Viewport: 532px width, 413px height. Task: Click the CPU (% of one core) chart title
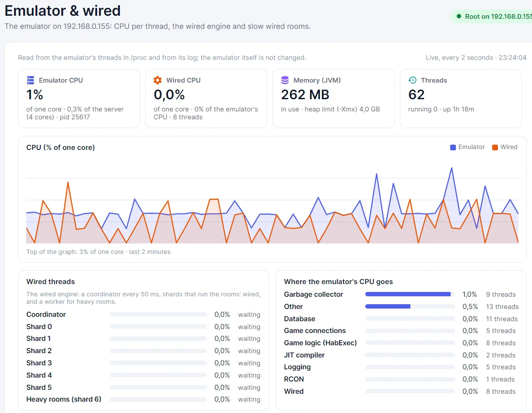(x=60, y=148)
